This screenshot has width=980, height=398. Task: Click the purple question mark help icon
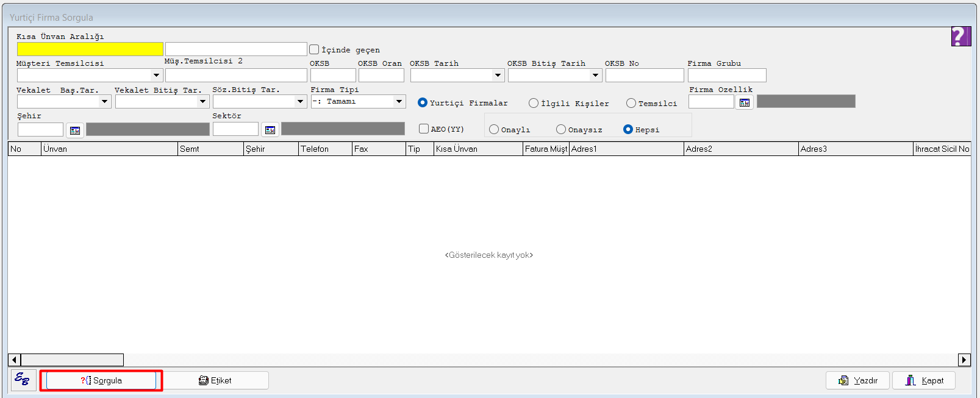(960, 37)
